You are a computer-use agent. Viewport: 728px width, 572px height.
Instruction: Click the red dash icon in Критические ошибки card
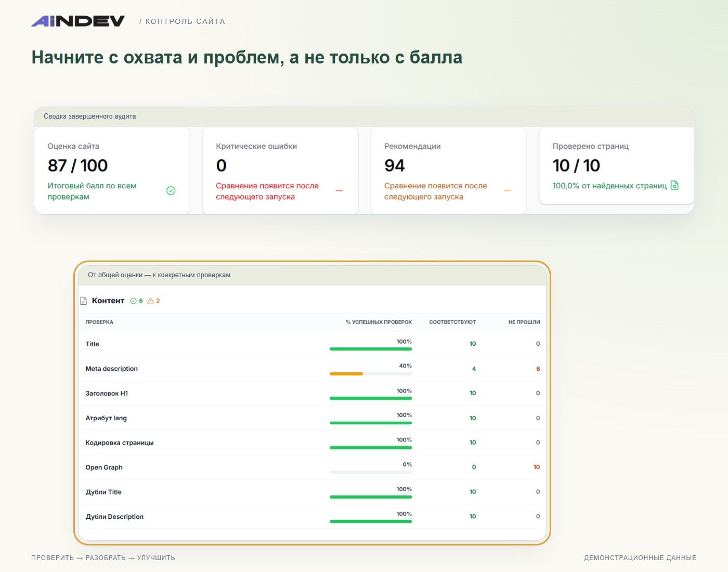click(x=339, y=191)
